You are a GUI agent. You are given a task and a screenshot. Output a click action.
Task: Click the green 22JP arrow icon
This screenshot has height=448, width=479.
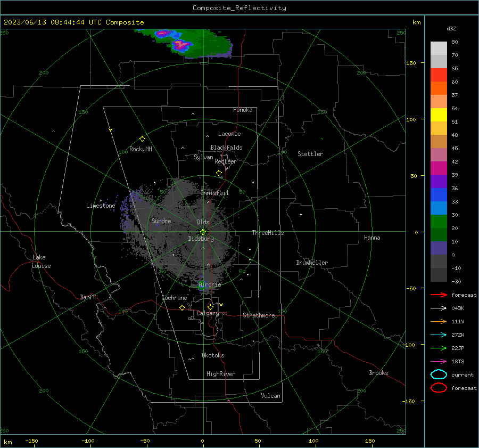[439, 348]
